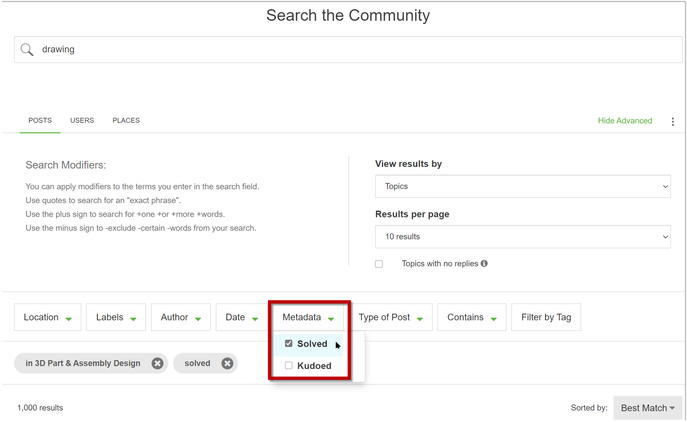Check the Kudoed metadata option
687x422 pixels.
289,366
